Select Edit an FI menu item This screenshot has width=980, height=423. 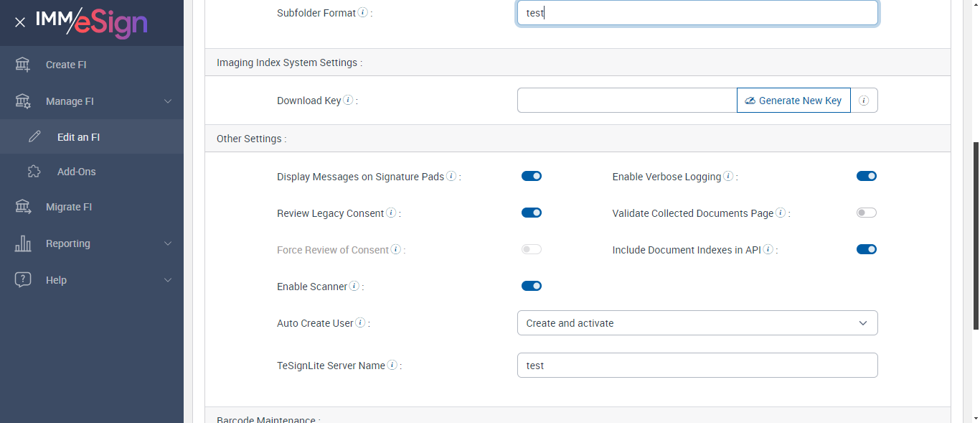tap(78, 137)
